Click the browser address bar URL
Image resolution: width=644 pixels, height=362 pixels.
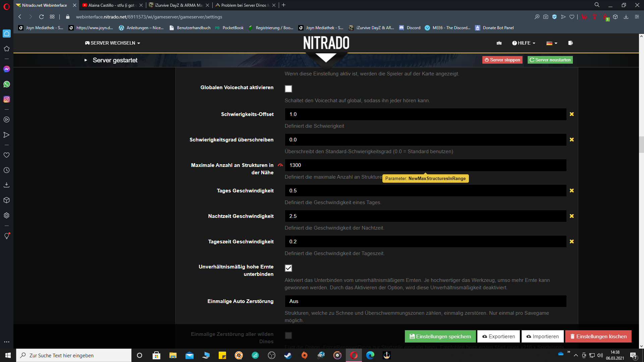(149, 17)
